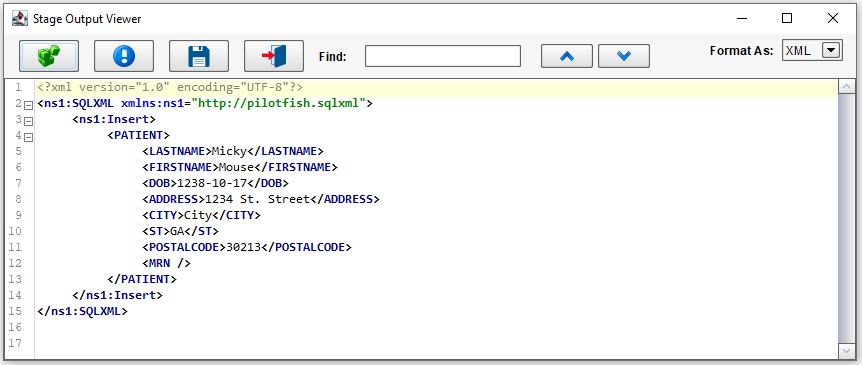Click the "http://pilotfish.sqlxml" namespace value
The height and width of the screenshot is (365, 862).
tap(279, 103)
